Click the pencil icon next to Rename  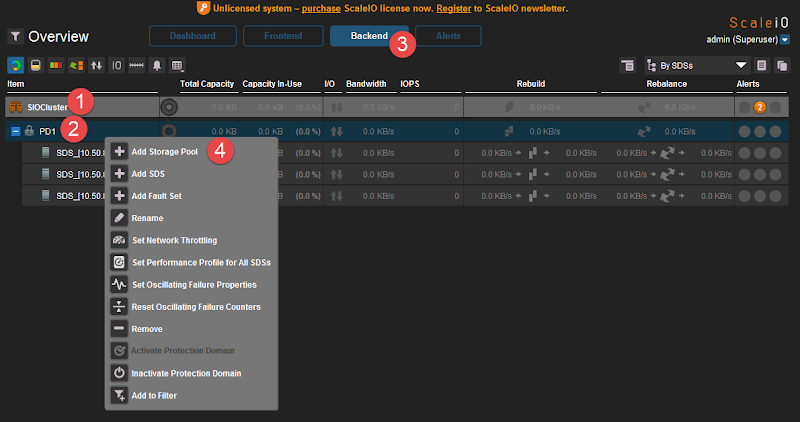tap(119, 218)
